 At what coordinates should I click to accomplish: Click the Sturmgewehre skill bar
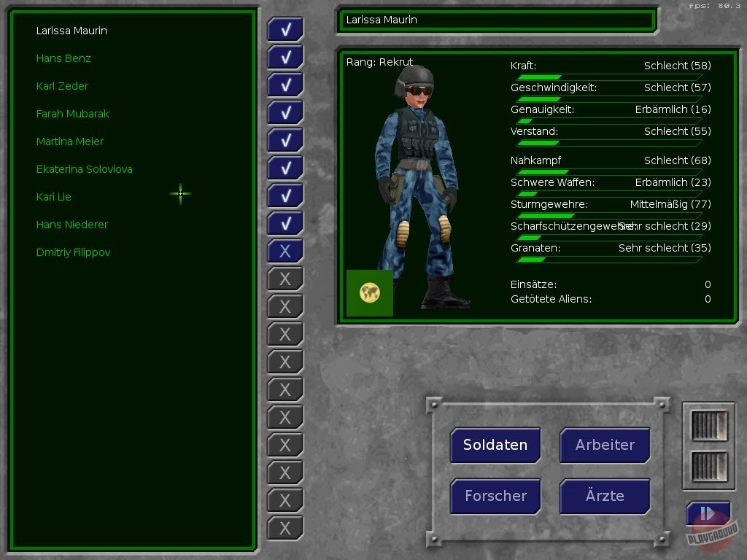tap(605, 216)
